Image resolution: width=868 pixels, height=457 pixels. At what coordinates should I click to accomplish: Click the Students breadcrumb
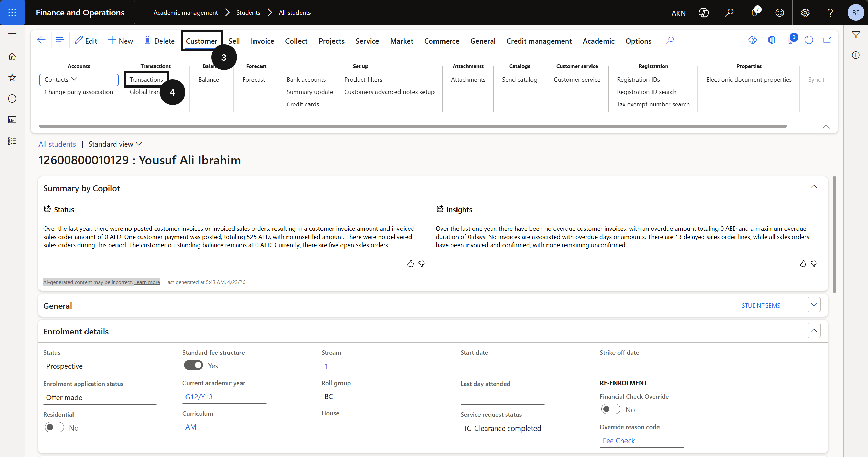point(248,13)
